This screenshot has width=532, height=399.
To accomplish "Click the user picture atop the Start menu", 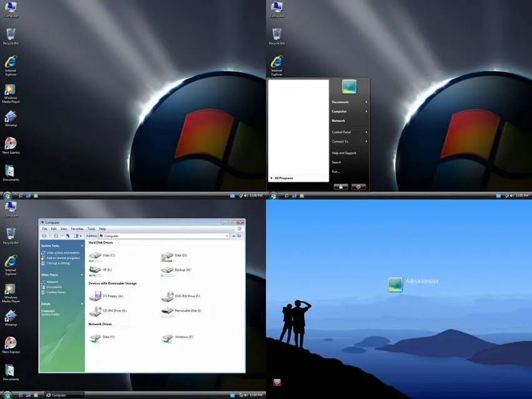I will tap(349, 86).
